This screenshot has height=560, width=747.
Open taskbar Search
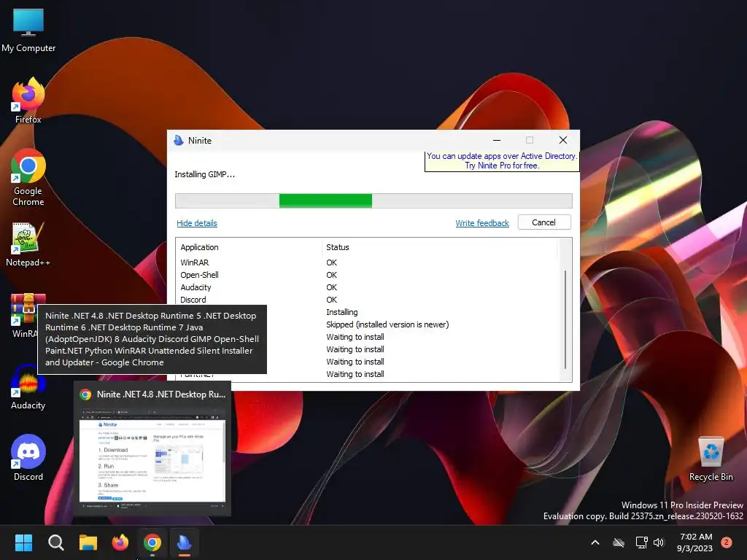(55, 542)
